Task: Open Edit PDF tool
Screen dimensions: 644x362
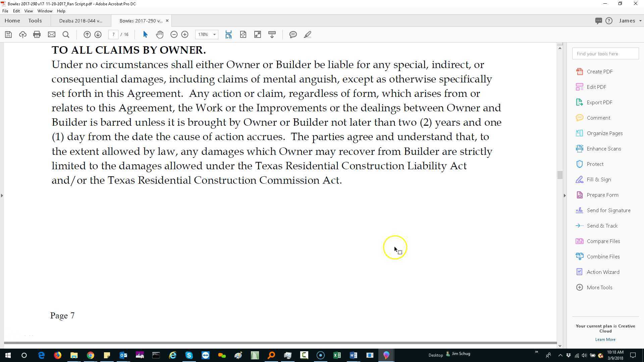Action: pyautogui.click(x=596, y=87)
